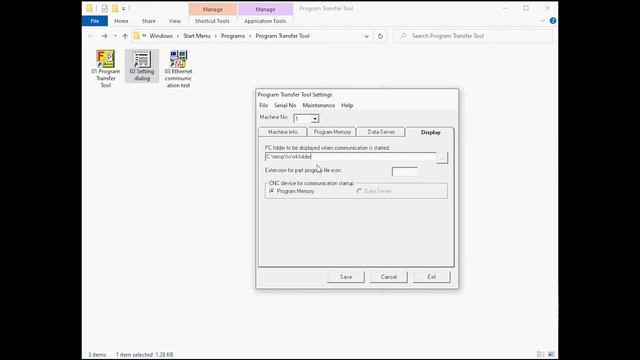Expand the Programs breadcrumb chevron
Image resolution: width=640 pixels, height=360 pixels.
pos(250,36)
